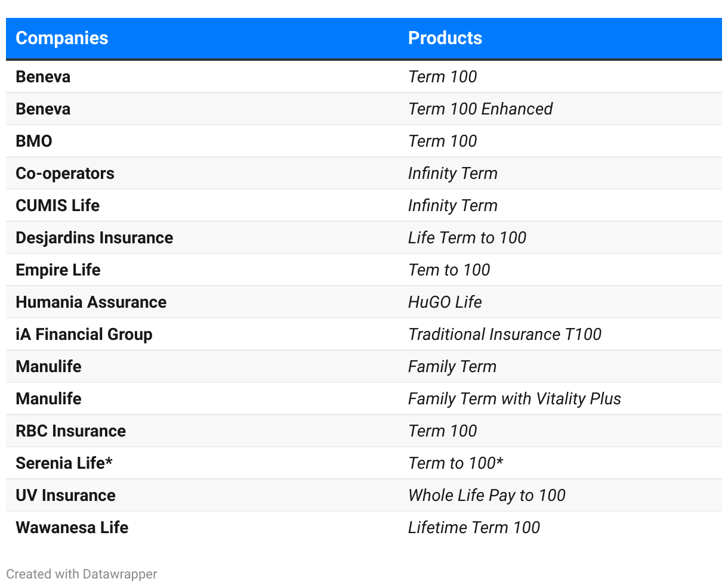Select the Wawanesa Life company cell
This screenshot has width=728, height=588.
[x=72, y=528]
